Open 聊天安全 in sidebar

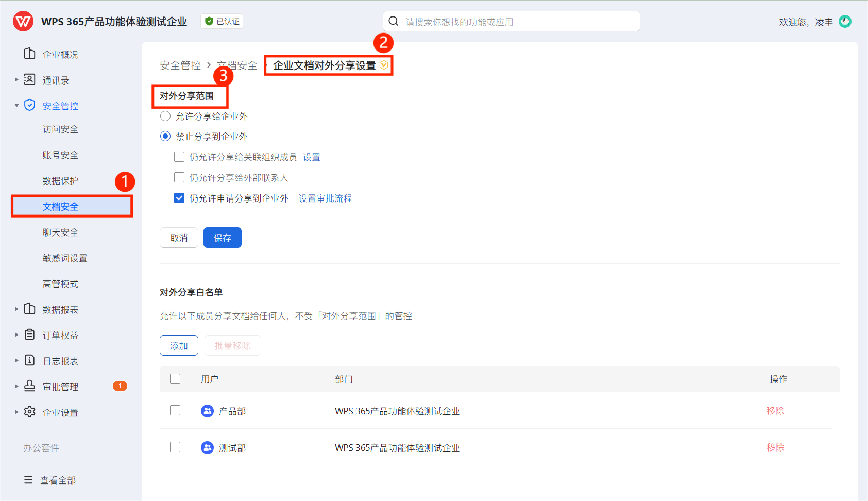[x=60, y=232]
